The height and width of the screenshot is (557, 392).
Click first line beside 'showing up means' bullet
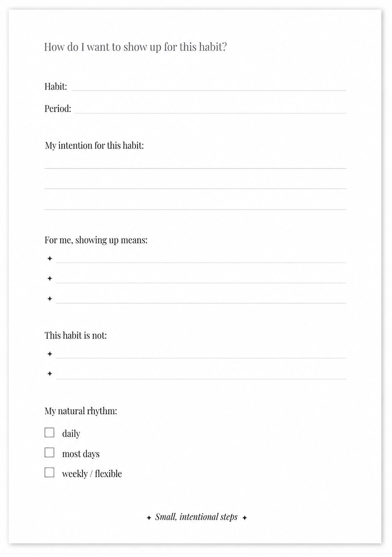201,262
